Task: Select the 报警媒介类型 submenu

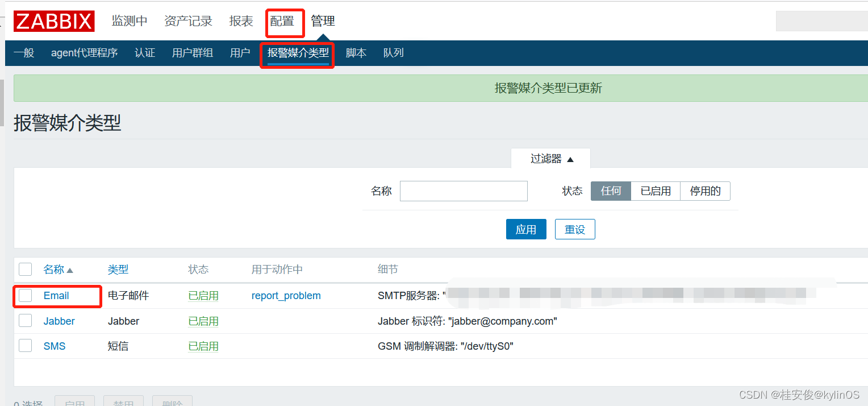Action: click(x=298, y=53)
